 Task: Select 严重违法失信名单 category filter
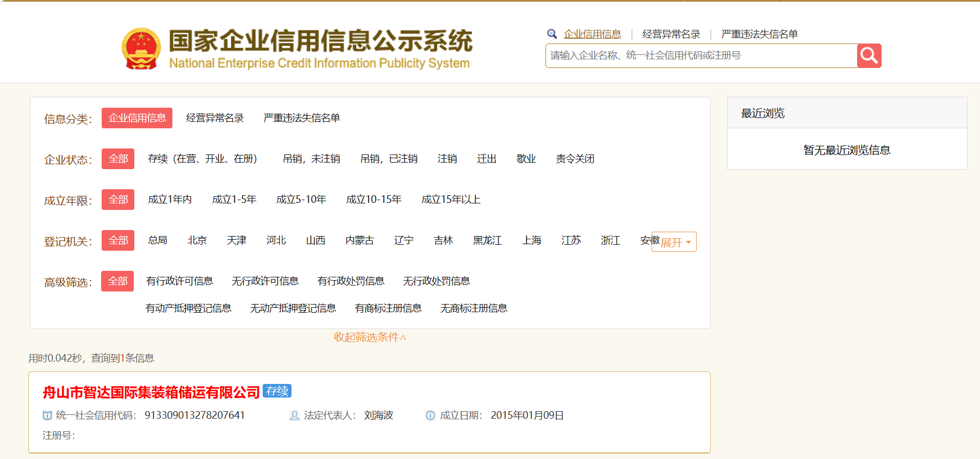point(302,118)
